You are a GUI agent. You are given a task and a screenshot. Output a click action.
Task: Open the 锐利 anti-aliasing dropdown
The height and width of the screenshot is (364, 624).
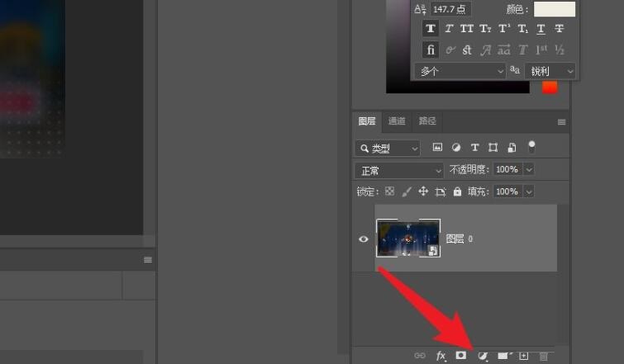click(550, 71)
